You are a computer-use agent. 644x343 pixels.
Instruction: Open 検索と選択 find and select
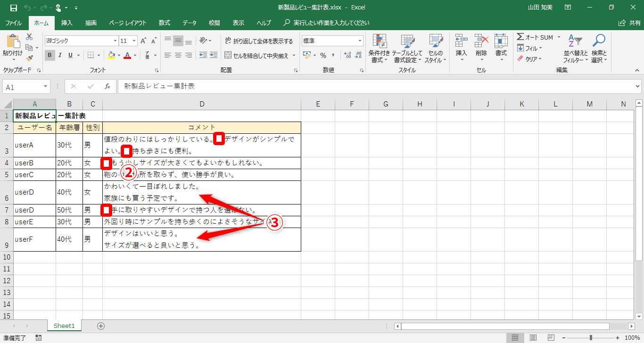599,48
